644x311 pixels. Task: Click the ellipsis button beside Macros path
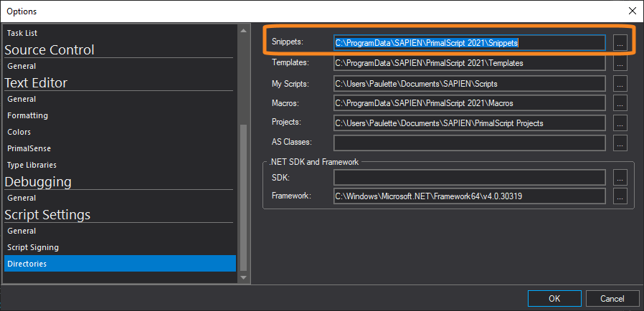click(620, 103)
